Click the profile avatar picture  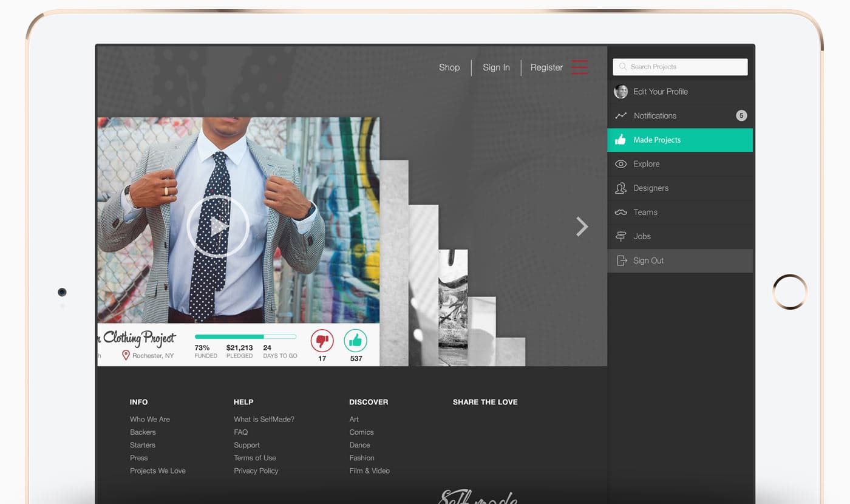coord(621,92)
